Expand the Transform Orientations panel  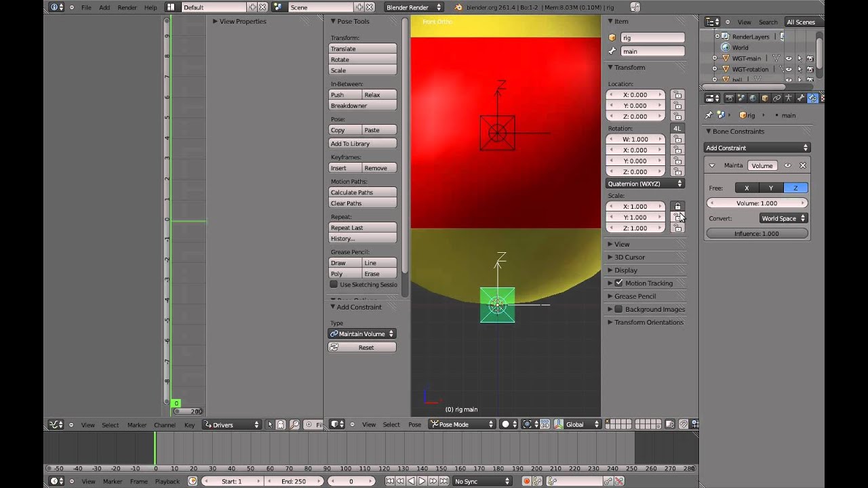pos(648,322)
